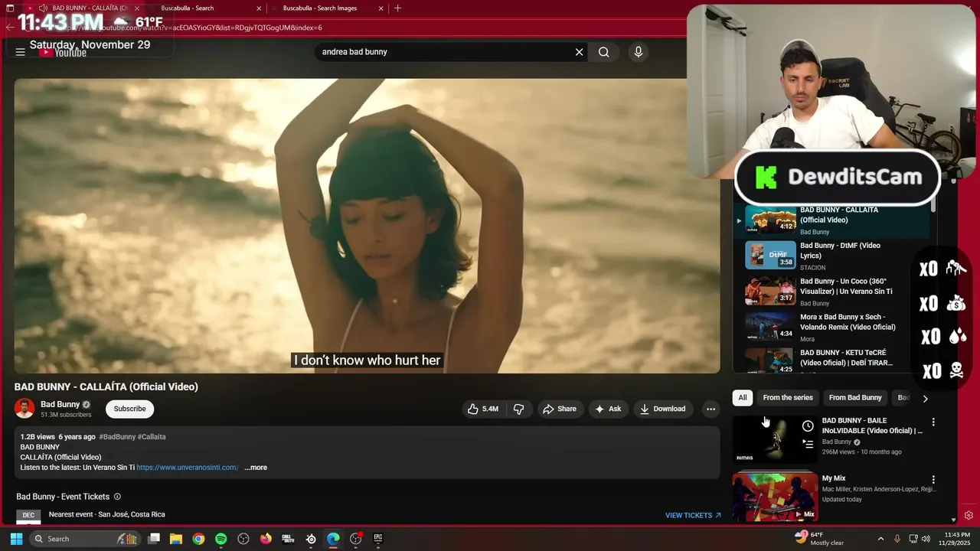Image resolution: width=980 pixels, height=551 pixels.
Task: Mute the CALLAÍTA tab via speaker icon
Action: click(42, 8)
